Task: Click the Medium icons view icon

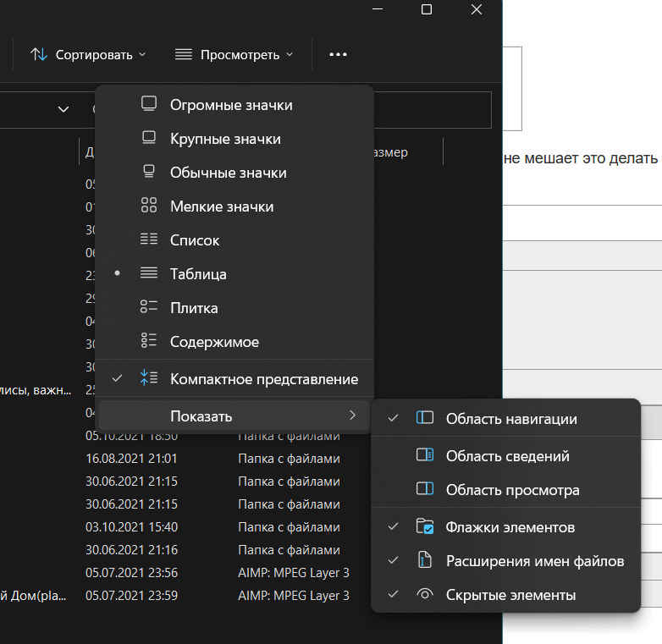Action: tap(149, 171)
